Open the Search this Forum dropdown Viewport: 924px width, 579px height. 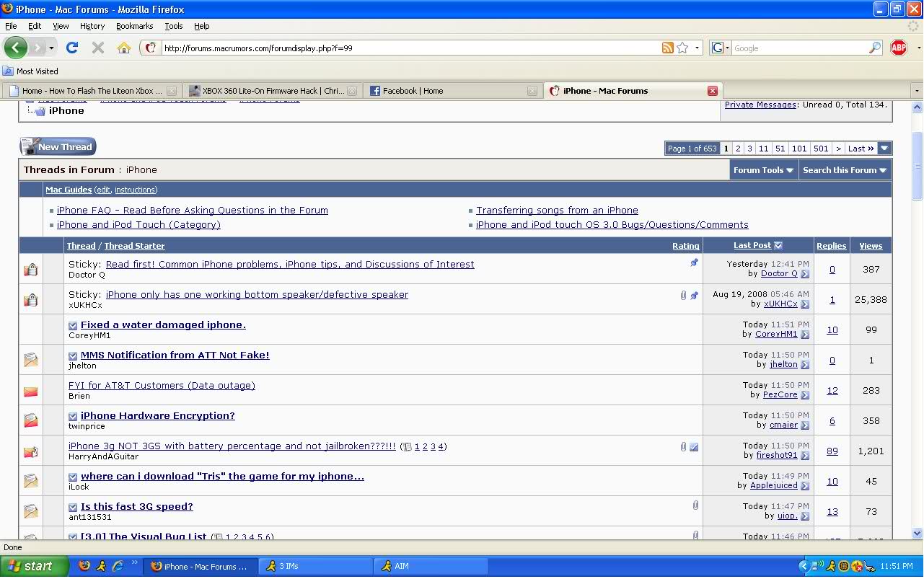click(845, 170)
